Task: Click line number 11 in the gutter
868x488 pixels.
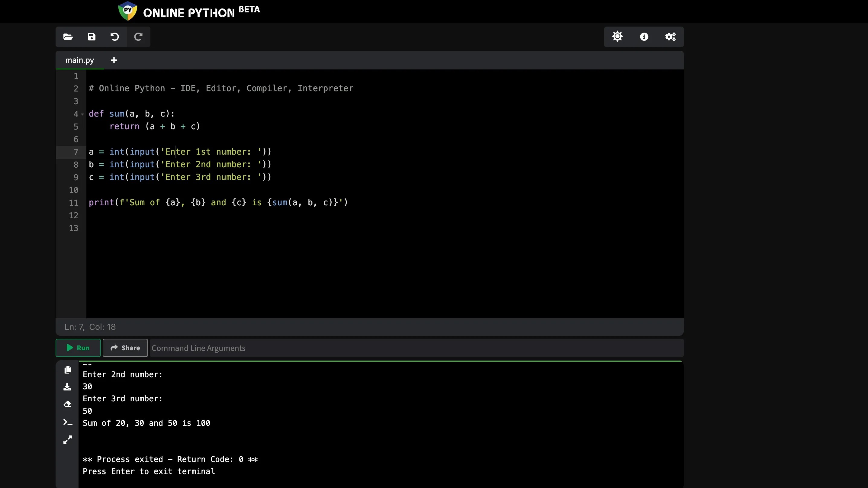Action: pos(73,203)
